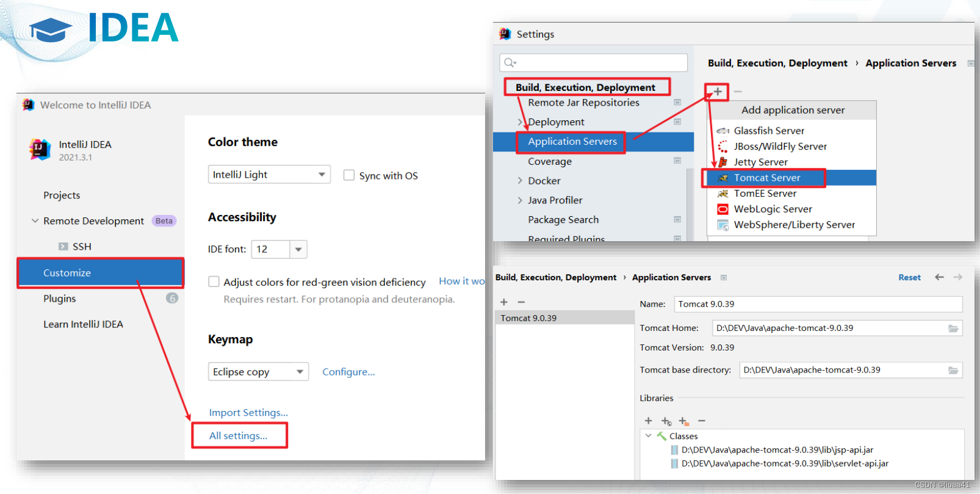Image resolution: width=980 pixels, height=494 pixels.
Task: Click the Settings search input field
Action: point(593,62)
